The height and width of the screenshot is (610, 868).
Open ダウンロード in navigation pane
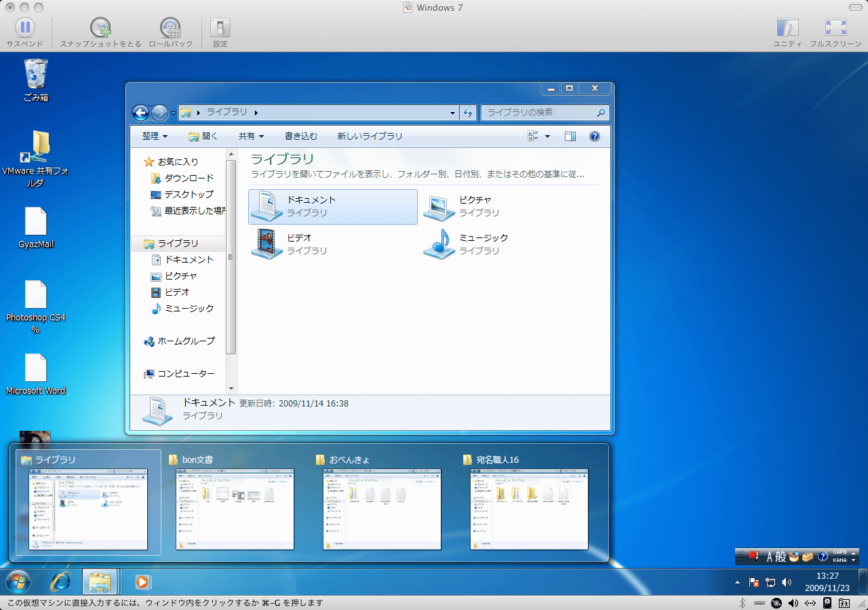coord(183,178)
